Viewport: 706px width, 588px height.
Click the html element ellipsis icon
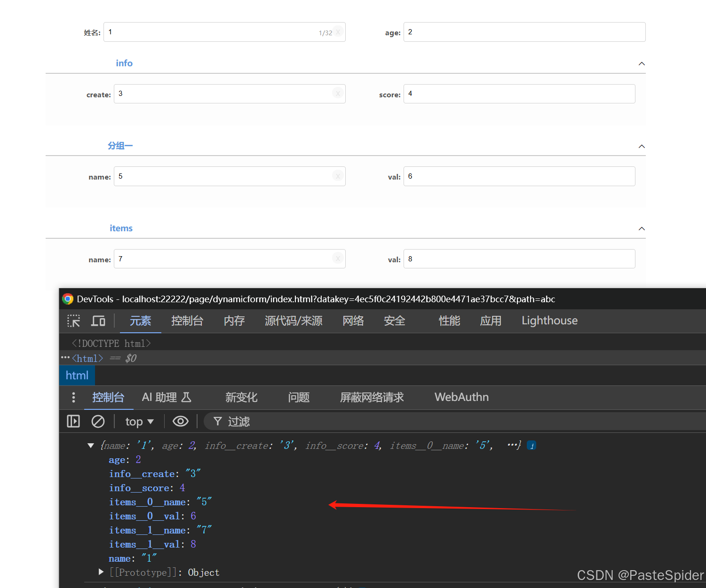tap(65, 358)
